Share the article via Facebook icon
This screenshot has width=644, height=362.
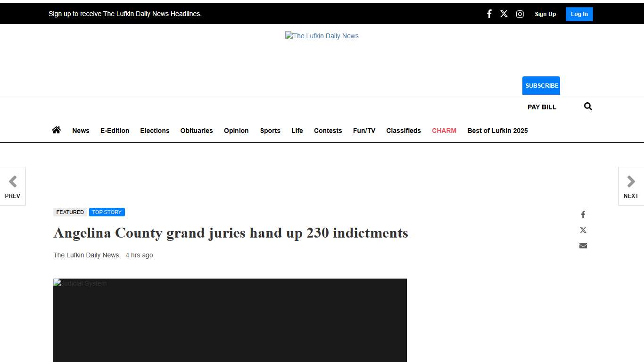(583, 214)
